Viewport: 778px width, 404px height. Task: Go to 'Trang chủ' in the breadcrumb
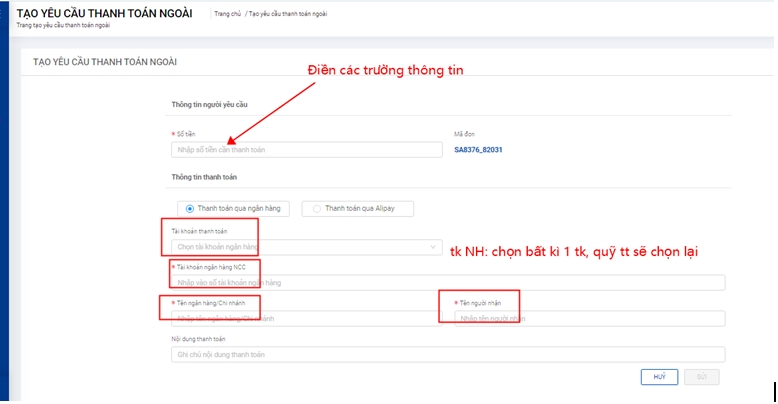[228, 14]
